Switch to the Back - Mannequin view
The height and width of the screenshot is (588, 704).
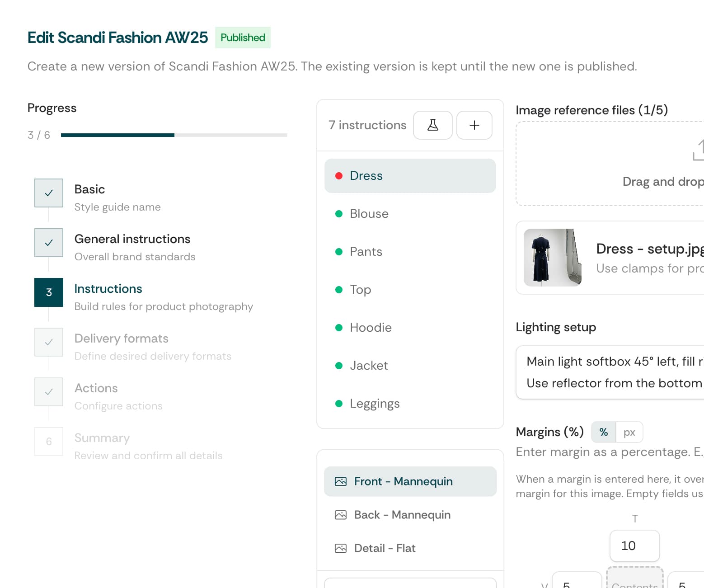(402, 515)
